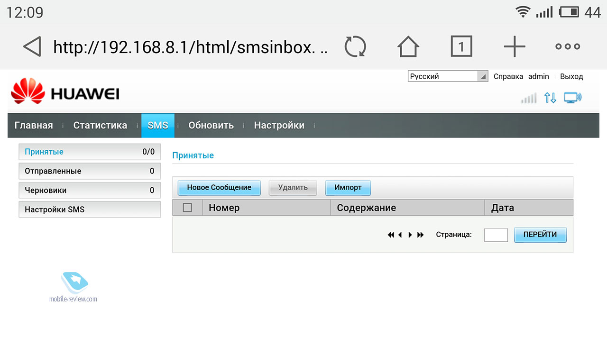Viewport: 607px width, 364px height.
Task: Click the Wi-Fi monitor status icon
Action: click(x=572, y=98)
